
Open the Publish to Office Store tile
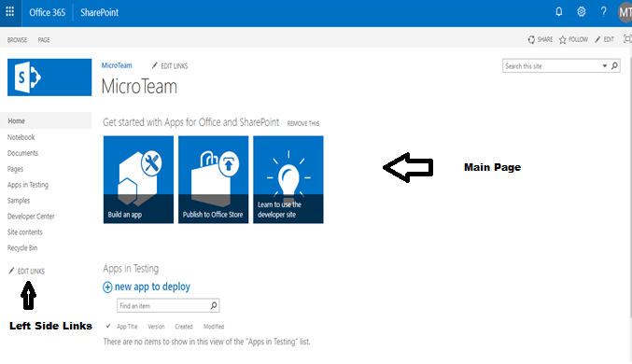[213, 179]
